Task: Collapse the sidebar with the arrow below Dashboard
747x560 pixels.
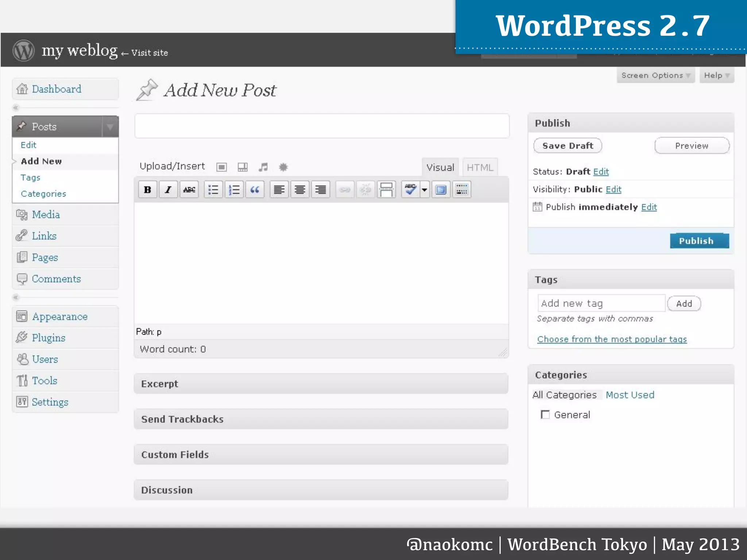Action: point(16,108)
